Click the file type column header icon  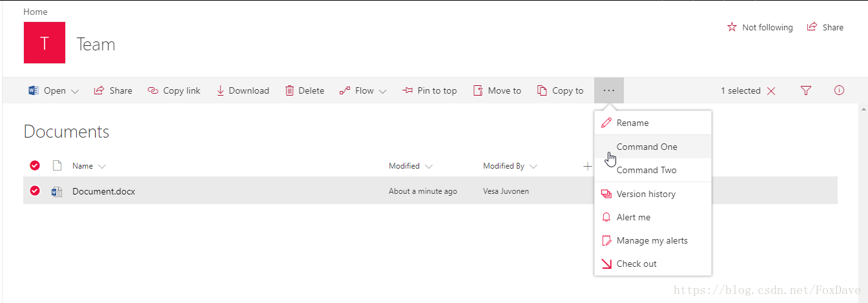click(57, 166)
